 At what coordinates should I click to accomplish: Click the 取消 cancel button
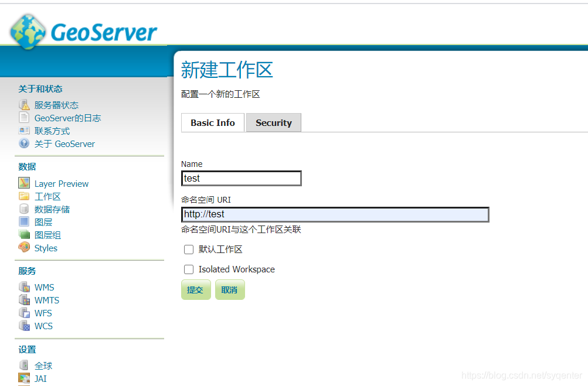[x=230, y=290]
